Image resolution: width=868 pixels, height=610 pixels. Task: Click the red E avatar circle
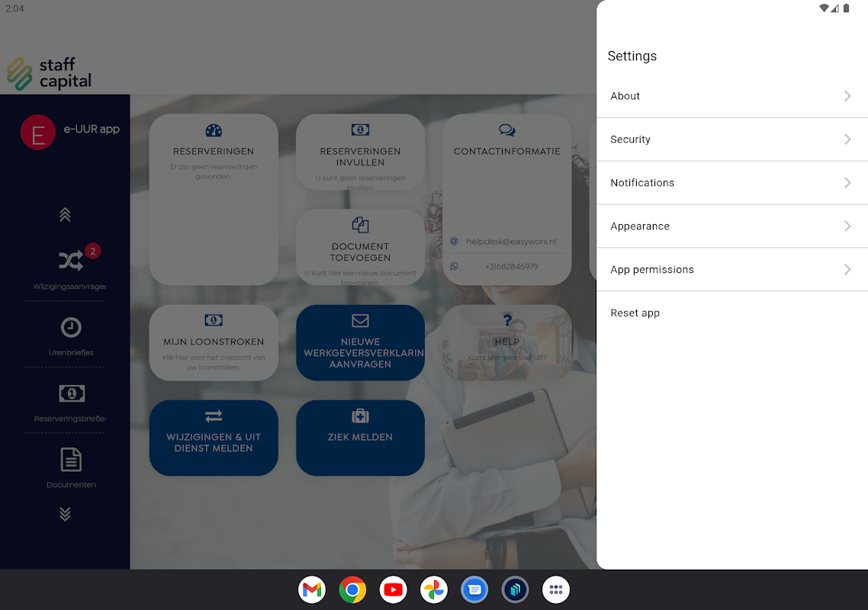pos(37,133)
